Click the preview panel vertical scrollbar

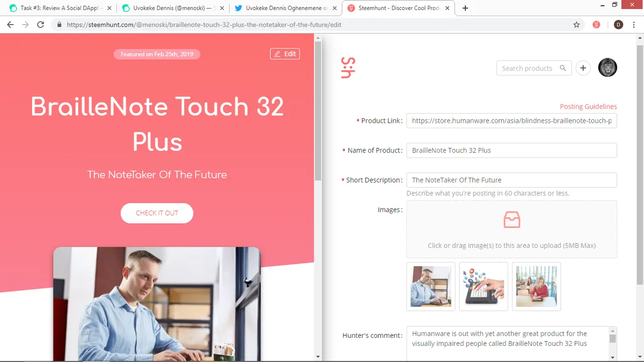tap(318, 111)
